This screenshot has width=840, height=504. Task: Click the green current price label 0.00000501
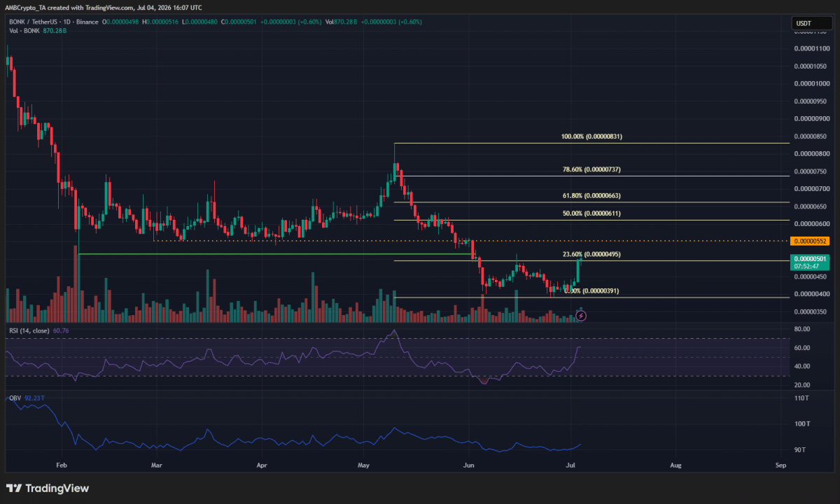point(810,258)
